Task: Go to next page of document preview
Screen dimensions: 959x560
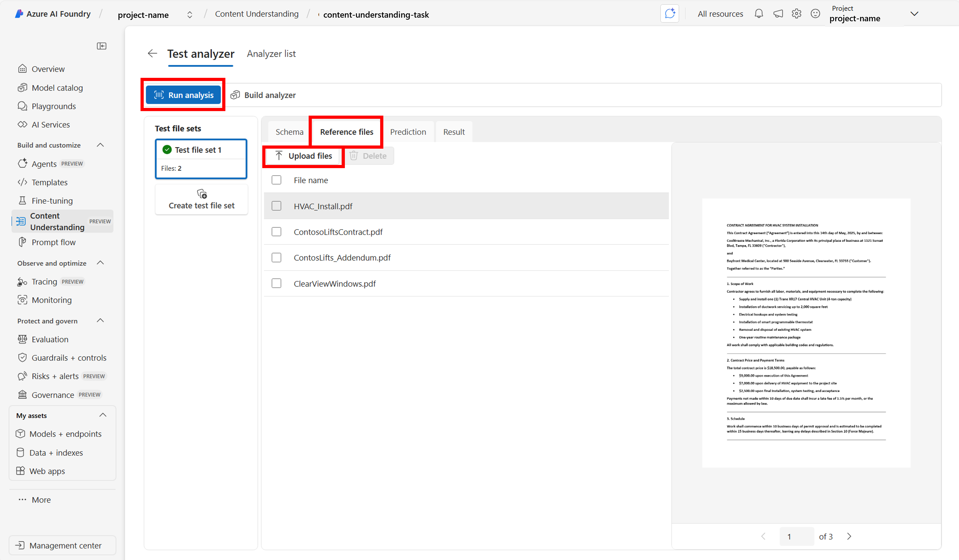Action: (849, 536)
